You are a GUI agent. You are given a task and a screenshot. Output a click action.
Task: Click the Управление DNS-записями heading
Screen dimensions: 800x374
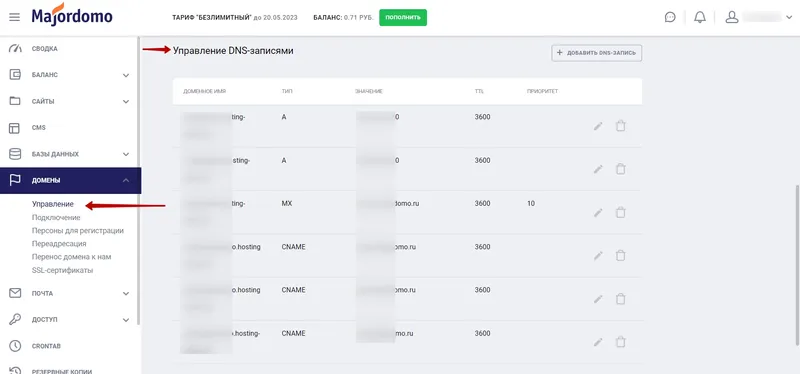(x=233, y=51)
